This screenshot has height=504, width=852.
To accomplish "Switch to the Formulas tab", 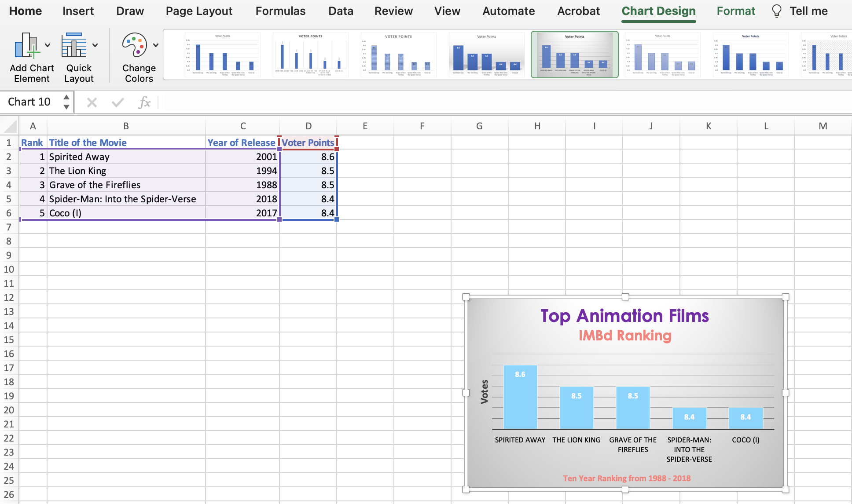I will coord(280,11).
